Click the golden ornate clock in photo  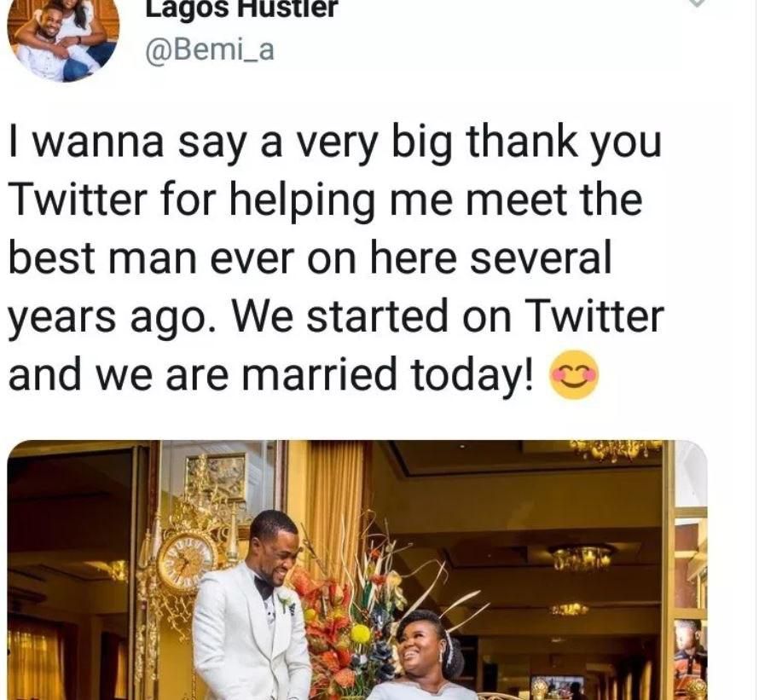pyautogui.click(x=185, y=558)
